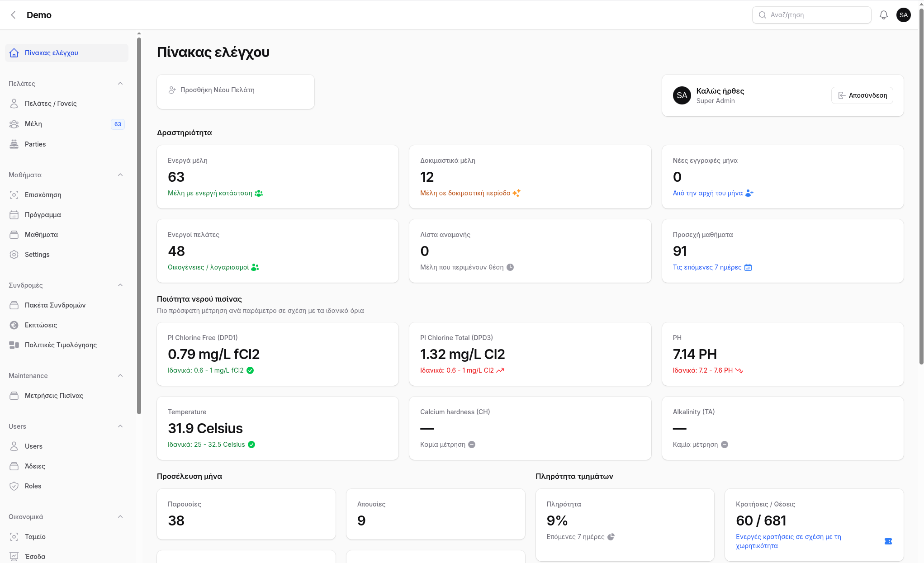Click the Επισκόπηση sidebar icon
This screenshot has height=563, width=924.
tap(14, 195)
